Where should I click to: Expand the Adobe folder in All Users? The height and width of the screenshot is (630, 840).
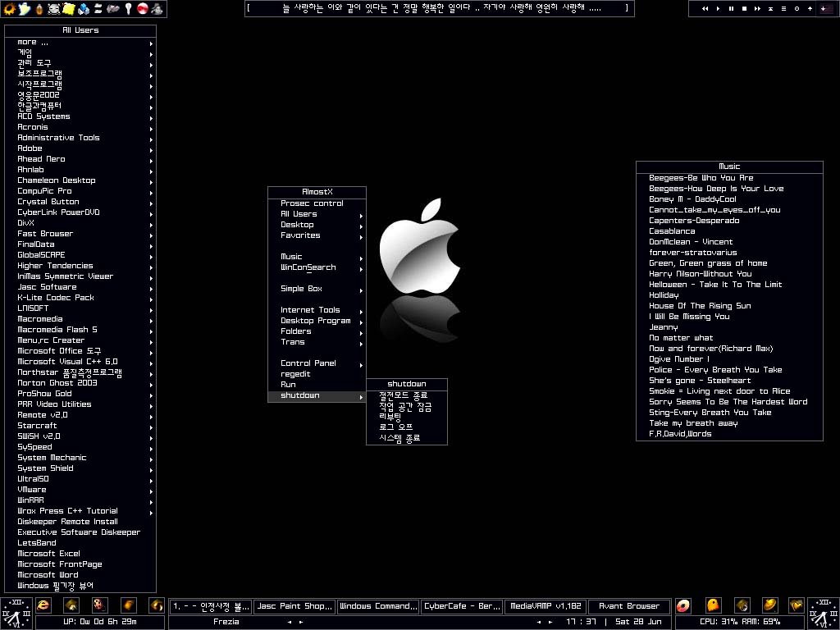click(x=80, y=148)
